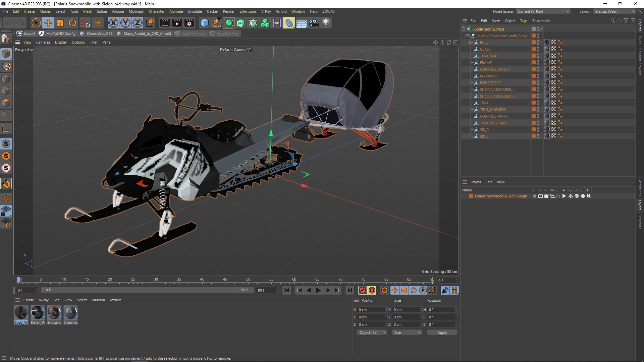Toggle layer visibility eye for Polaris layer
This screenshot has height=362, width=644.
540,196
